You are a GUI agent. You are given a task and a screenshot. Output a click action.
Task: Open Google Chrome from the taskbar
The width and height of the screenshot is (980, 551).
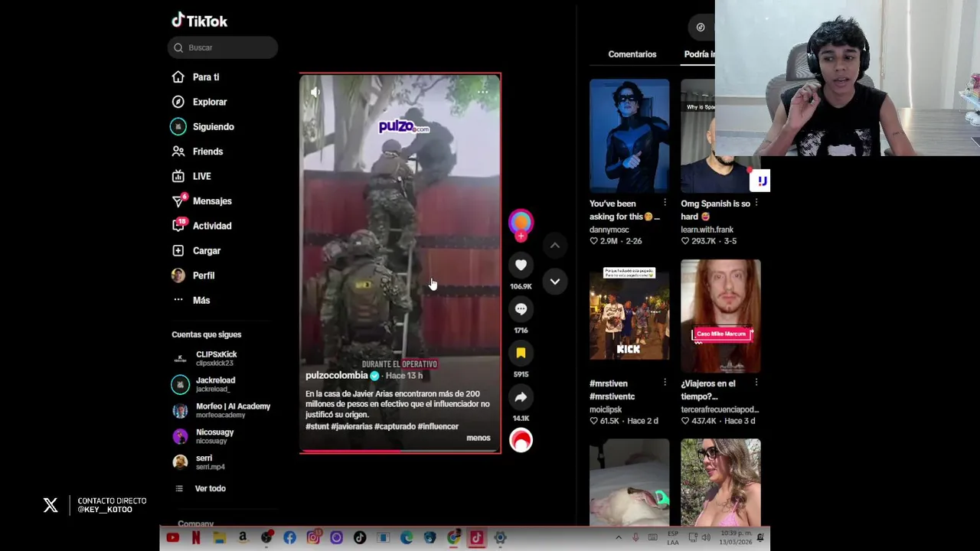point(453,538)
